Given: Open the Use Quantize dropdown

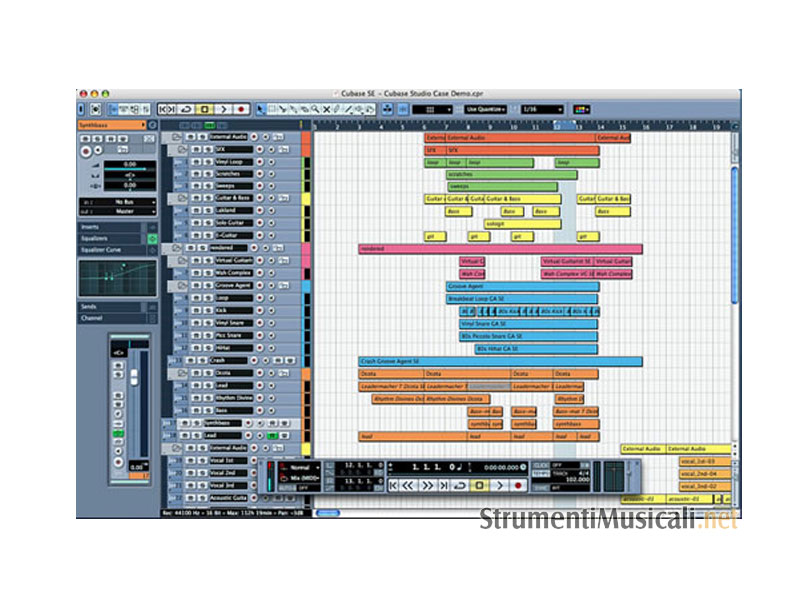Looking at the screenshot, I should point(485,108).
